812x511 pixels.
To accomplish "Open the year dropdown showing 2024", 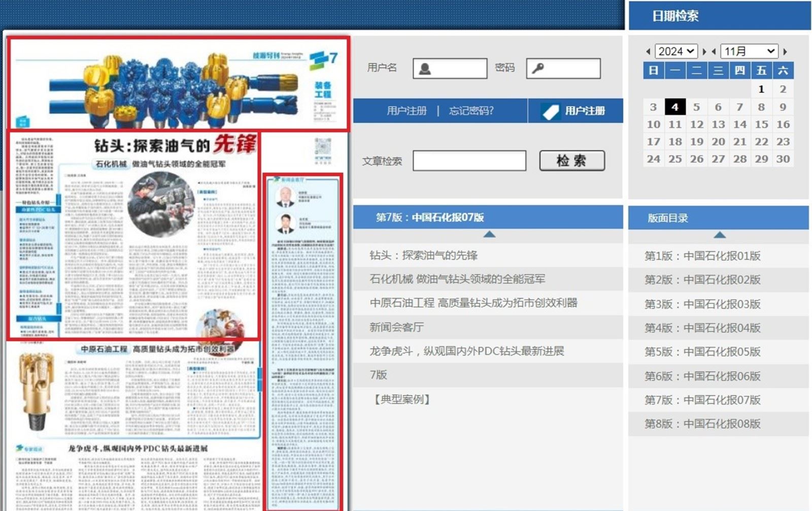I will pos(675,51).
